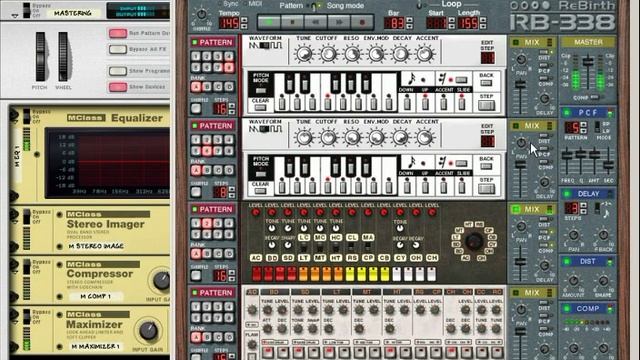Increase Steps count on top synth
Screen dimensions: 640x360
click(x=232, y=106)
